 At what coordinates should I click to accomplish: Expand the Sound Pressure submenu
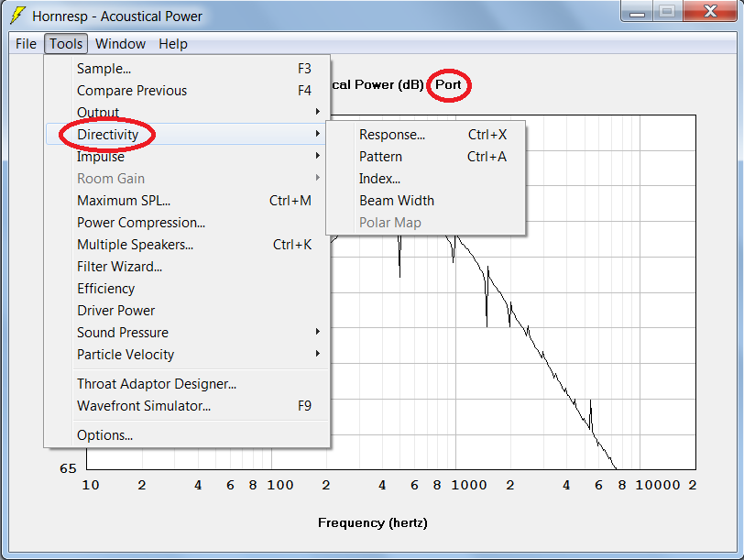coord(188,332)
